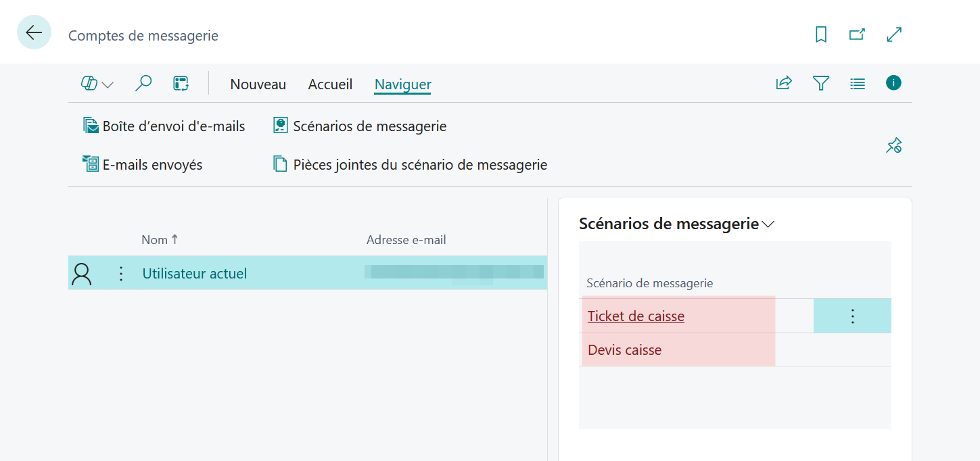This screenshot has width=980, height=461.
Task: Open Boîte d'envoi d'e-mails
Action: (x=164, y=126)
